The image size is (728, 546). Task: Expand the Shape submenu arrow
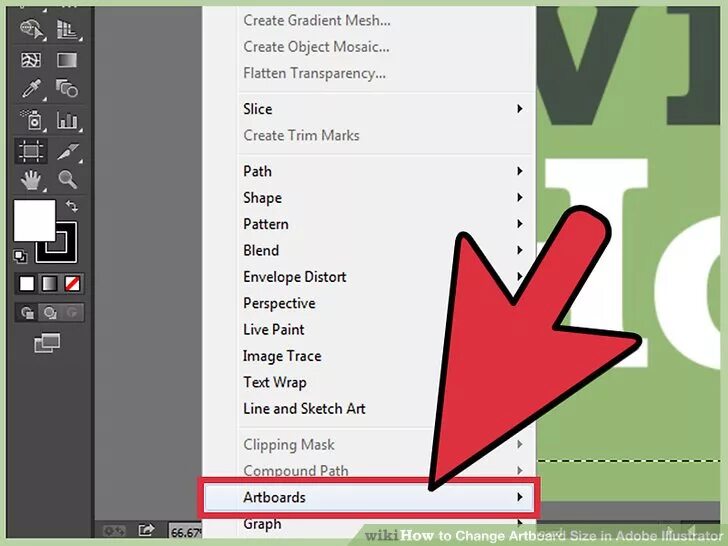point(520,197)
